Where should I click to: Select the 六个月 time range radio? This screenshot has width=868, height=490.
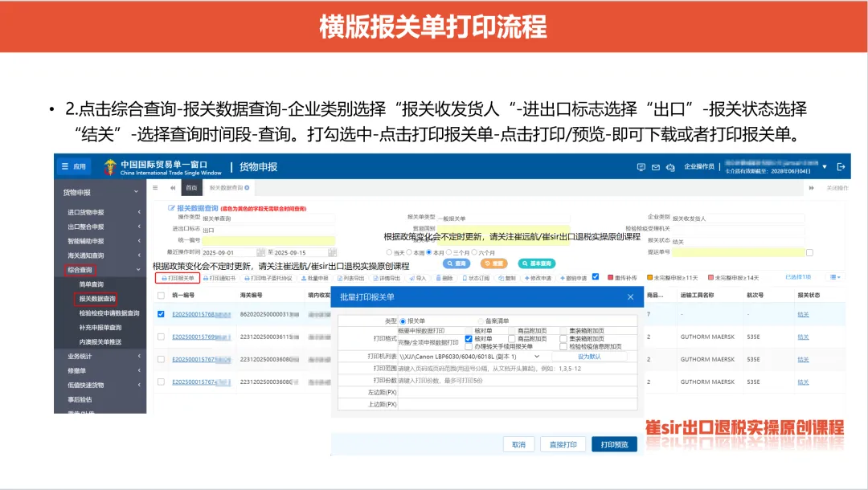[474, 252]
